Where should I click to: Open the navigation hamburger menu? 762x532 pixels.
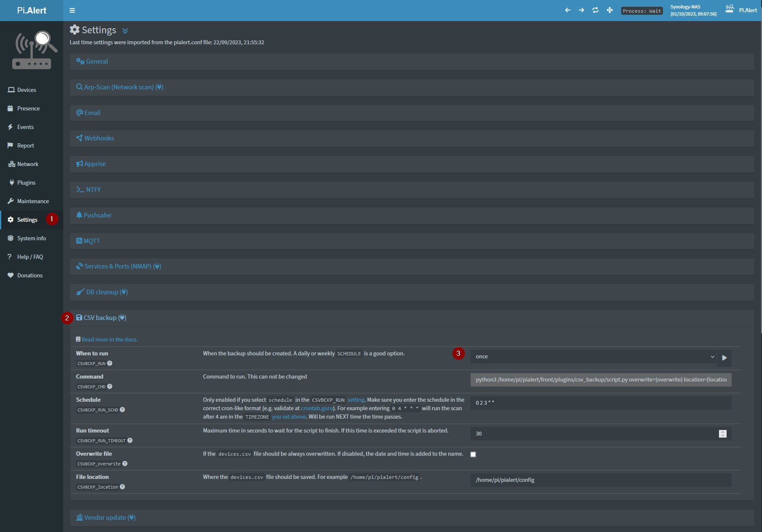tap(72, 10)
